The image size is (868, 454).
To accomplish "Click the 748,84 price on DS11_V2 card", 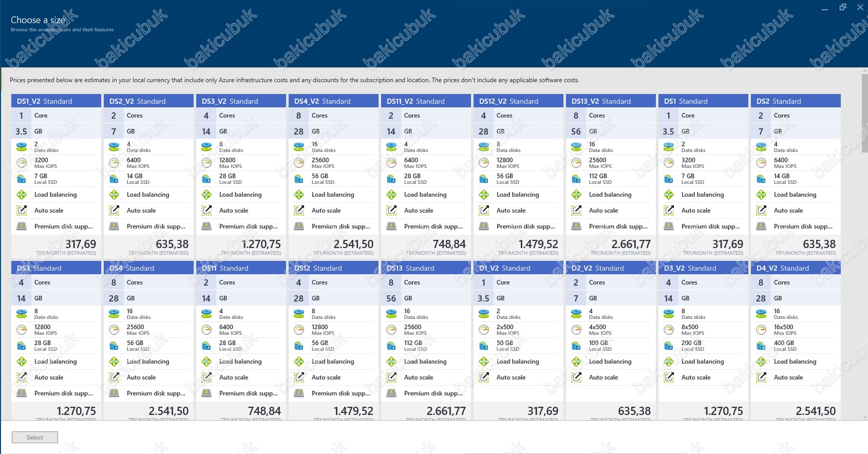I will click(449, 244).
